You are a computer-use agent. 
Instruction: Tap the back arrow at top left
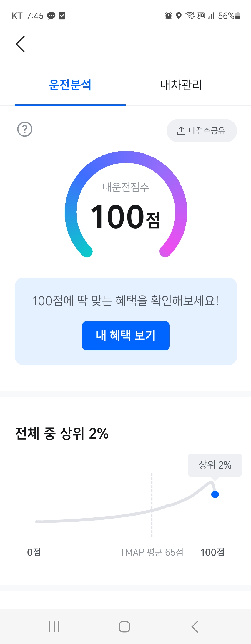[x=20, y=44]
